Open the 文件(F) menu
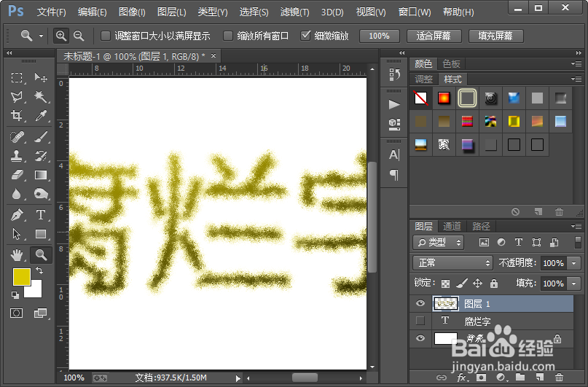Image resolution: width=588 pixels, height=387 pixels. [x=52, y=12]
